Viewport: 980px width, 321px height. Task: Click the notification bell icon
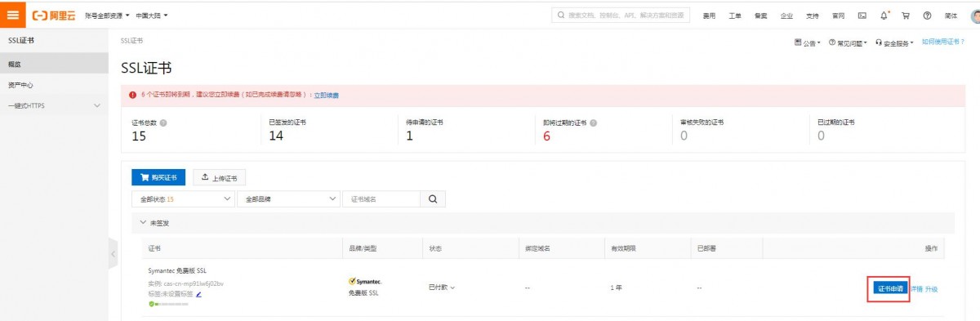[x=884, y=16]
